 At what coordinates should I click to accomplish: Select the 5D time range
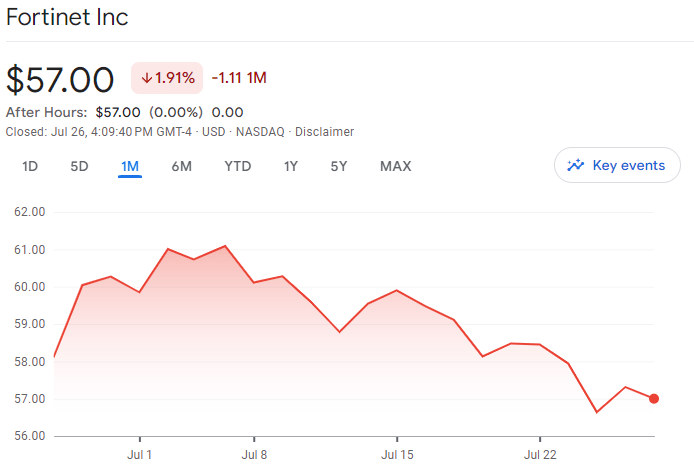(x=80, y=166)
